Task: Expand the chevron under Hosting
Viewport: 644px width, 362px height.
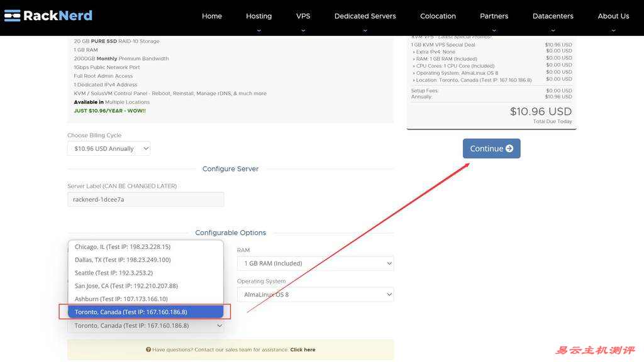Action: (x=258, y=30)
